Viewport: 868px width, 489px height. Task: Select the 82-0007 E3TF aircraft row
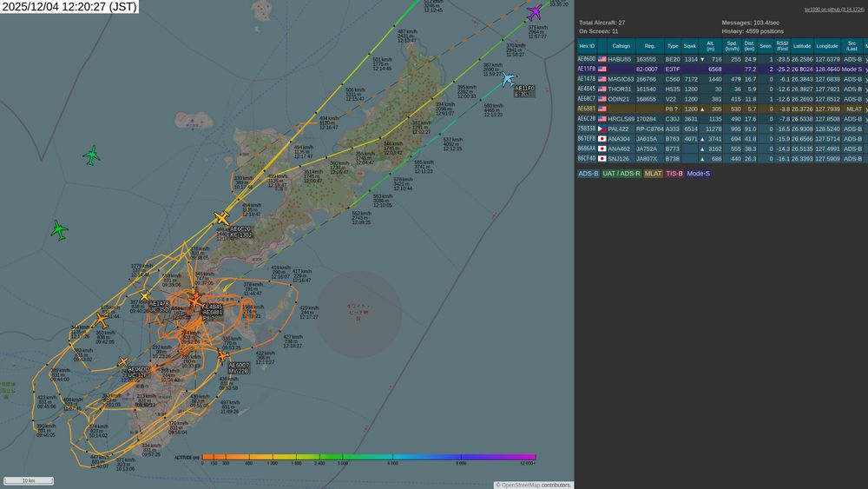coord(722,69)
